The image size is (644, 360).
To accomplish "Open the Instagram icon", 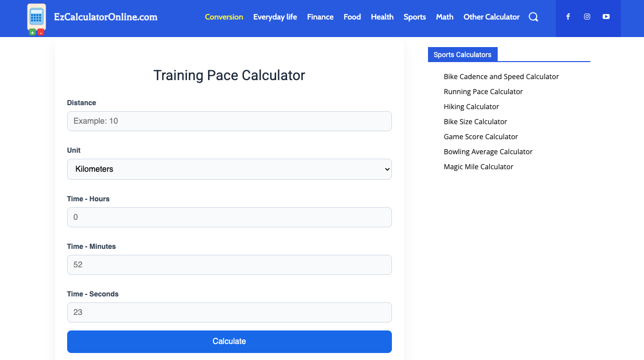I will [x=587, y=17].
